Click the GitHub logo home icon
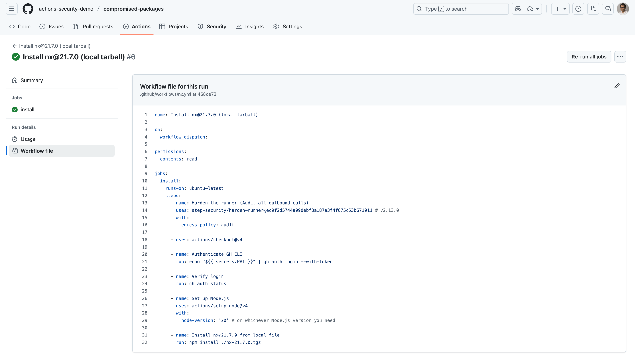 pos(28,9)
